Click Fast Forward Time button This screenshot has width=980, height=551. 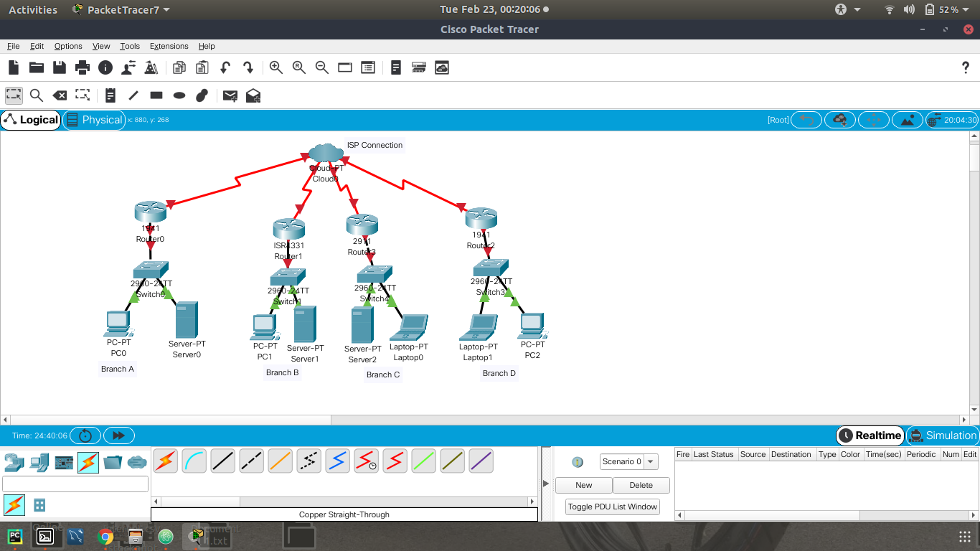point(119,435)
